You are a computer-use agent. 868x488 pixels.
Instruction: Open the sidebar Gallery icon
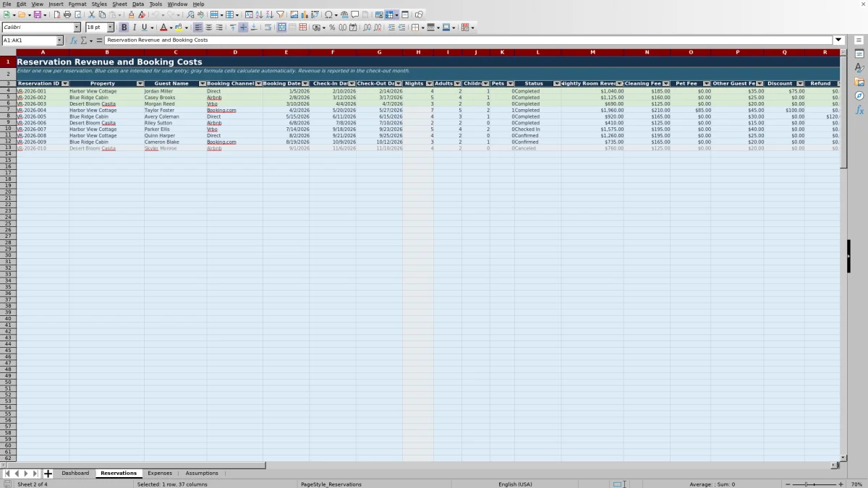(859, 82)
